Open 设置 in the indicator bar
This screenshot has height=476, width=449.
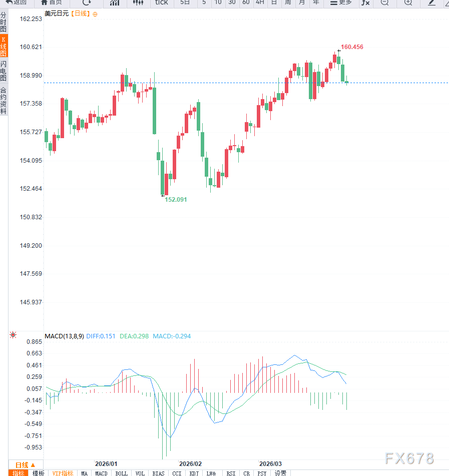coord(280,473)
